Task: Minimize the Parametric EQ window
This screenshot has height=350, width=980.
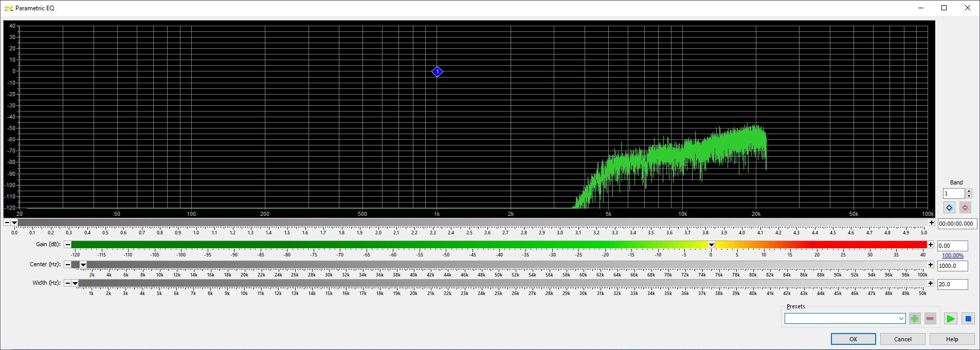Action: coord(921,8)
